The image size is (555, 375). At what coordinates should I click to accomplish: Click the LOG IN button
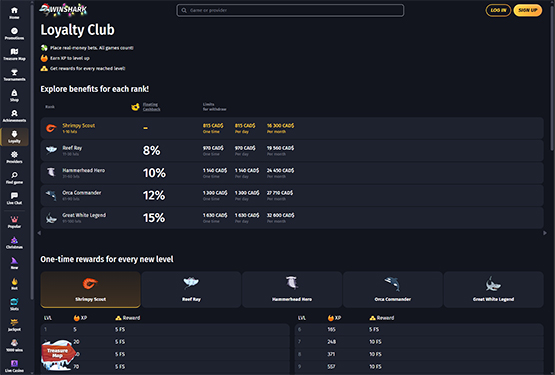point(498,10)
